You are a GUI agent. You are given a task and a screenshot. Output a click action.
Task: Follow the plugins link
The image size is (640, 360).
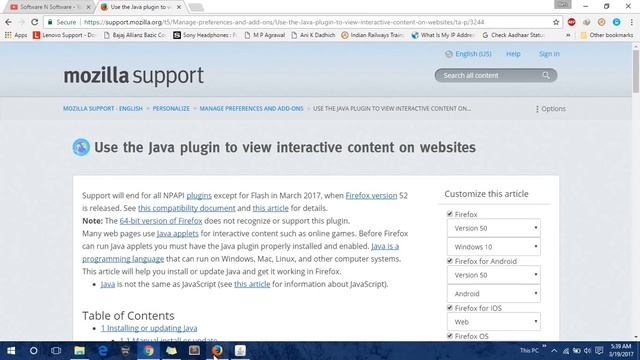coord(199,196)
